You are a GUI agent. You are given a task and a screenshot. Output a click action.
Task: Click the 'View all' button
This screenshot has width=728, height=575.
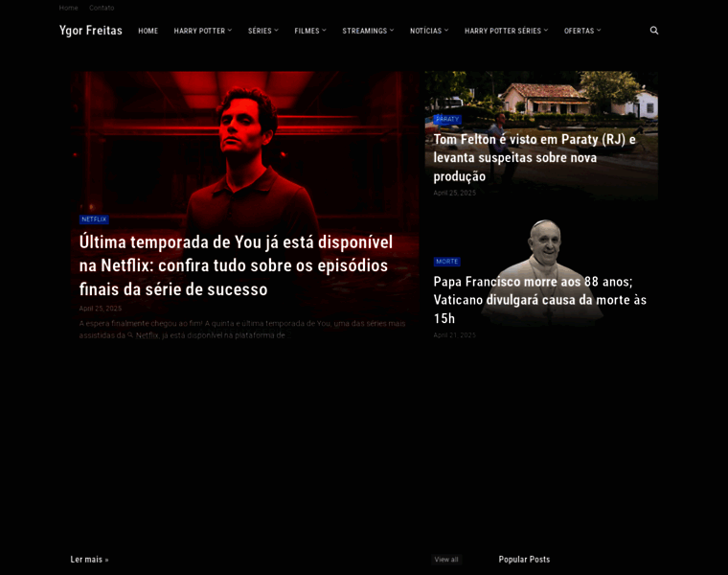tap(446, 560)
